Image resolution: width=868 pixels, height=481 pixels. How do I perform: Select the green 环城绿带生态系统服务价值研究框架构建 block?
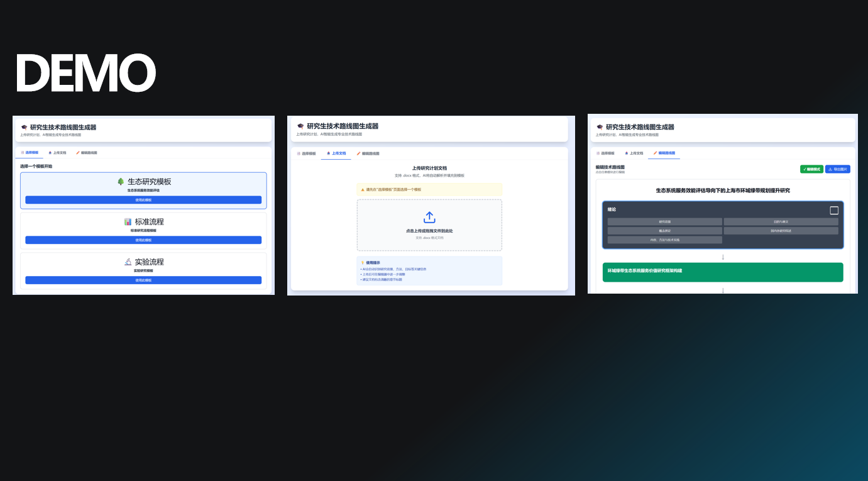click(x=722, y=272)
